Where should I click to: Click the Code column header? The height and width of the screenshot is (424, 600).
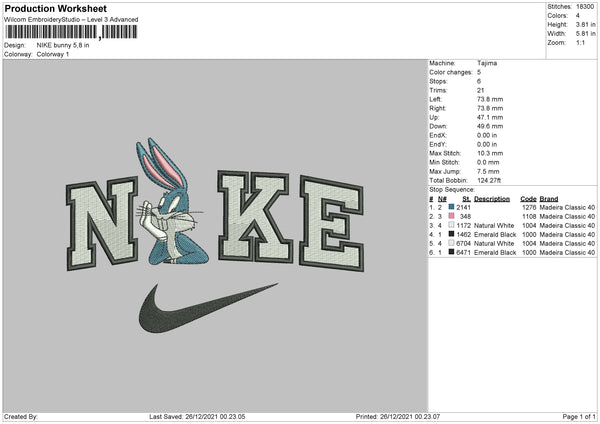pos(528,198)
